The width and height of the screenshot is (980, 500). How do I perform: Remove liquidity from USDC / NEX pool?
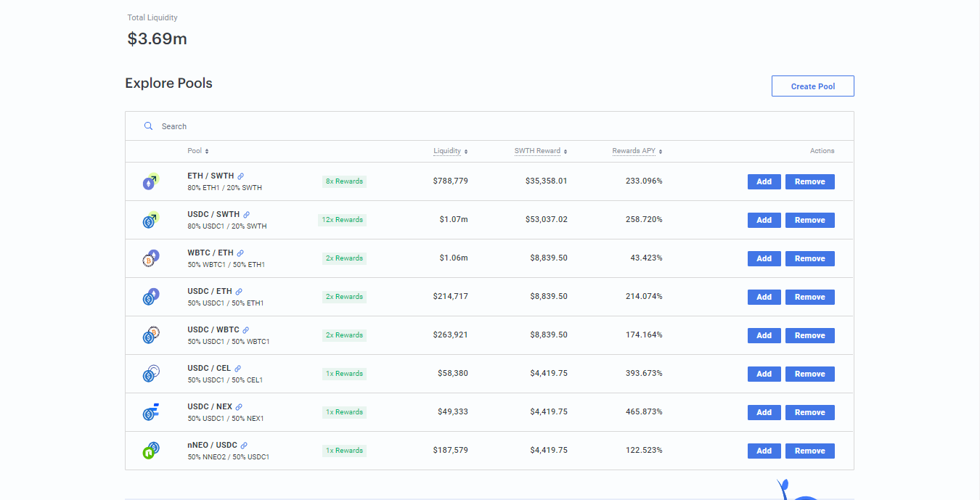[810, 412]
